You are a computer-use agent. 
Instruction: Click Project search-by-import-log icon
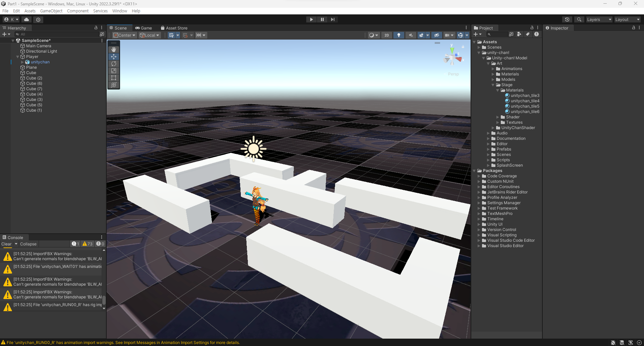coord(537,34)
